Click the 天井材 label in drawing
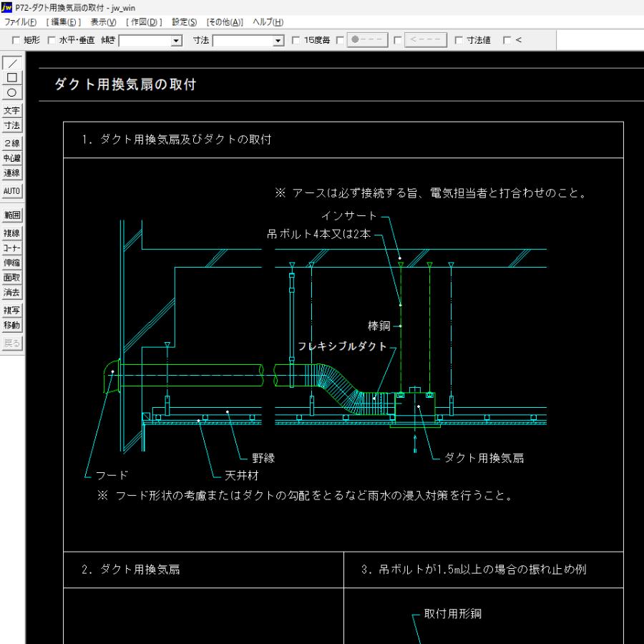The width and height of the screenshot is (644, 644). (x=242, y=476)
